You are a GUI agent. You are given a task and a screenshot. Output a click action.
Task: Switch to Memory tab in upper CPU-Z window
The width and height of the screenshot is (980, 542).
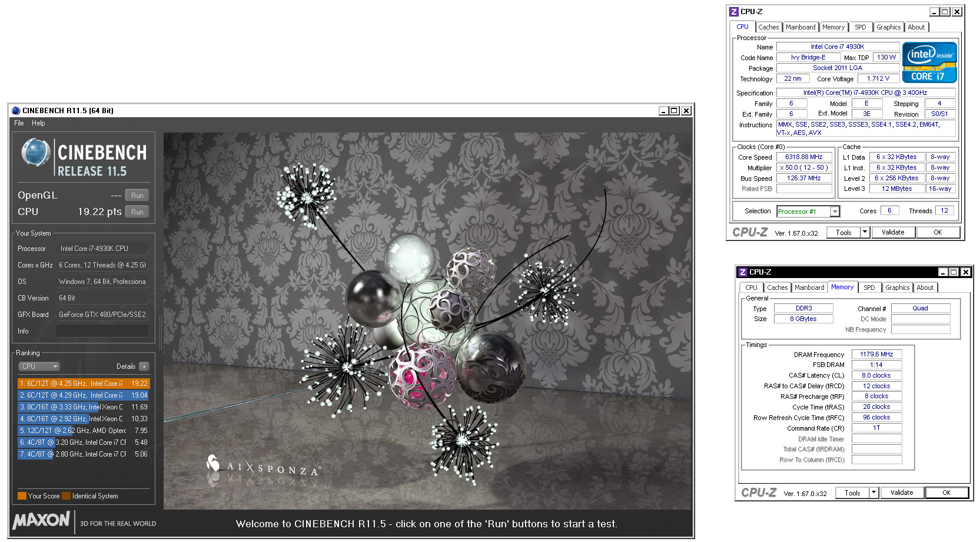click(x=833, y=27)
